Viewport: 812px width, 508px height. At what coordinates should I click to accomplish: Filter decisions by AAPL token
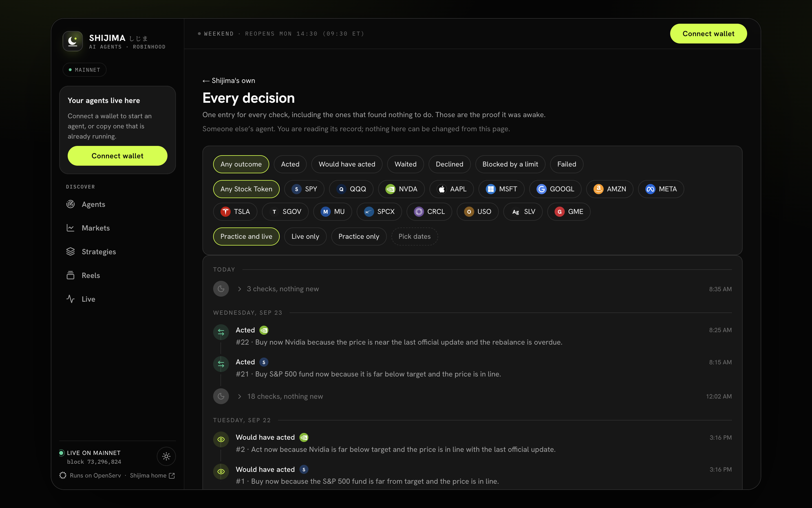[x=452, y=189]
